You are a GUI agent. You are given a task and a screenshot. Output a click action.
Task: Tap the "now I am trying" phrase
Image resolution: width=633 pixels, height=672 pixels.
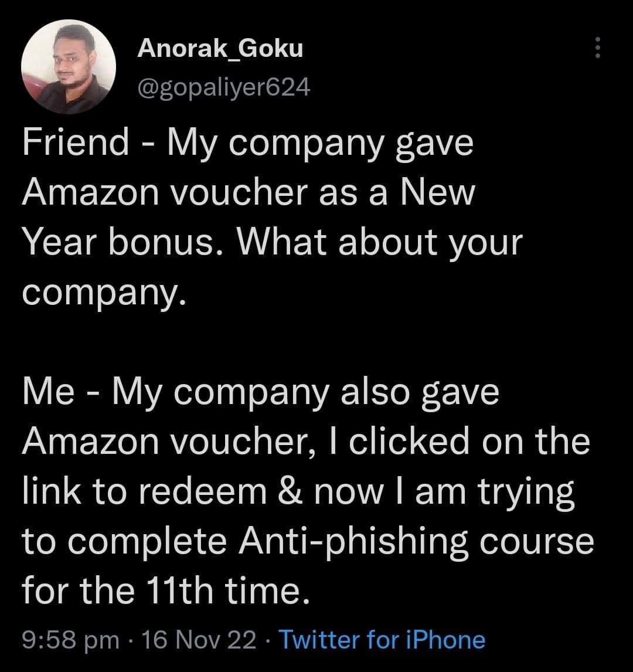[x=452, y=493]
